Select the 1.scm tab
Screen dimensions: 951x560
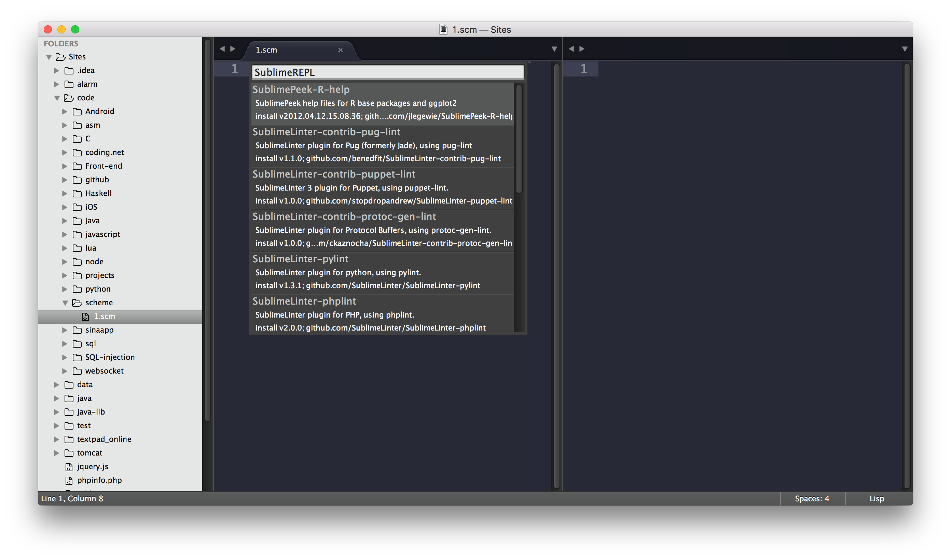[287, 50]
